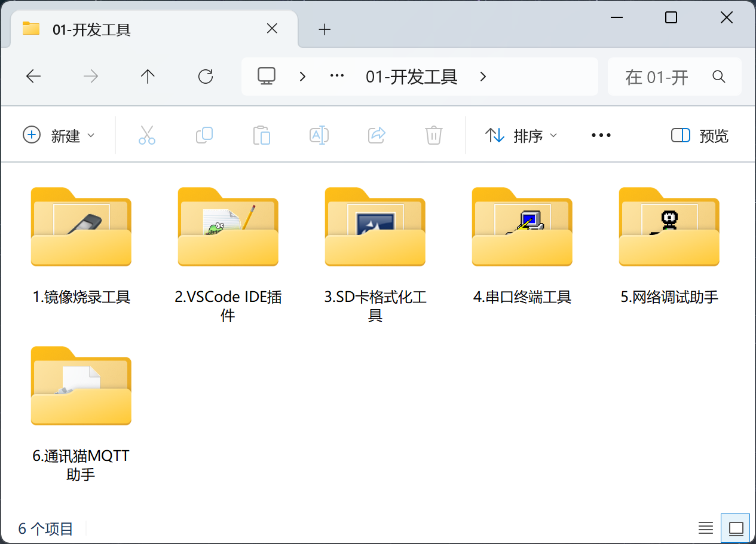Expand chevron after 01-开发工具 in path
This screenshot has height=544, width=756.
[483, 77]
